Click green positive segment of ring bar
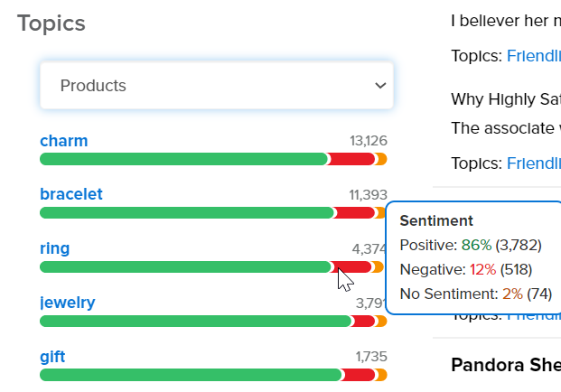The width and height of the screenshot is (561, 392). [185, 267]
